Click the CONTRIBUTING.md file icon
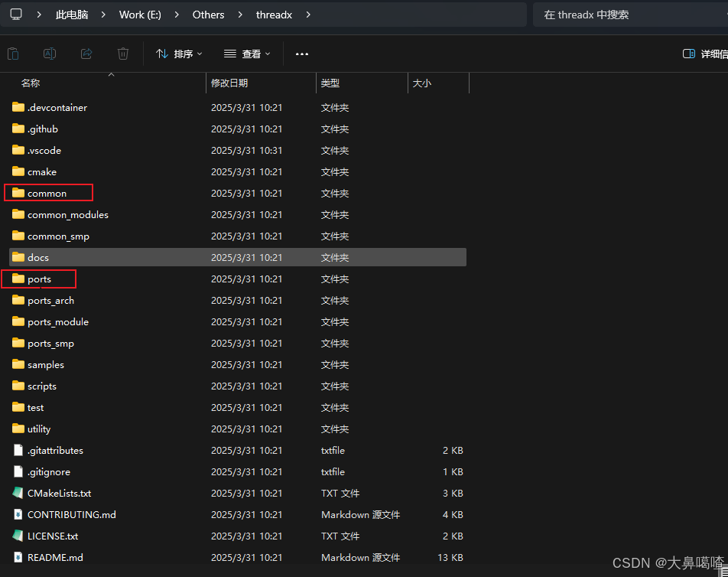 click(18, 514)
